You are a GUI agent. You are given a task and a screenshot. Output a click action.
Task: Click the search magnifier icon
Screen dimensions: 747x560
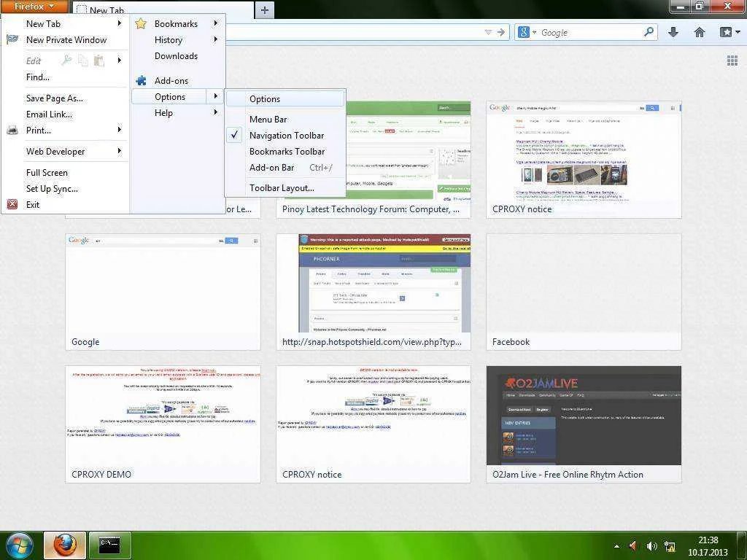[x=649, y=32]
